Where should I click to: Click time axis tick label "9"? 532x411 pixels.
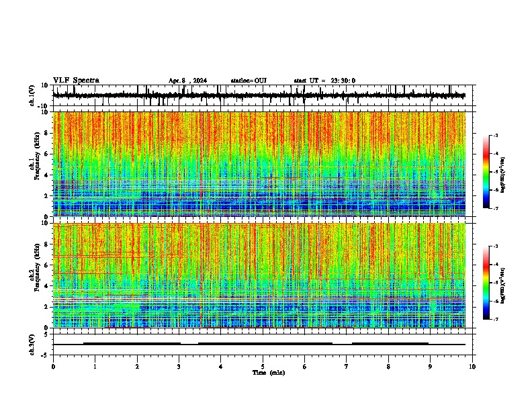point(430,367)
